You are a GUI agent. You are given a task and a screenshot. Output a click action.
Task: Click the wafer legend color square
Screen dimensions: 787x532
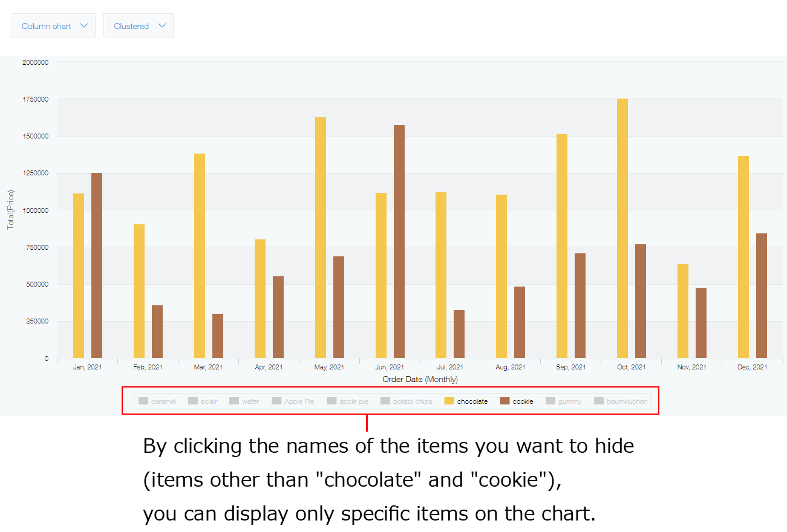coord(233,401)
